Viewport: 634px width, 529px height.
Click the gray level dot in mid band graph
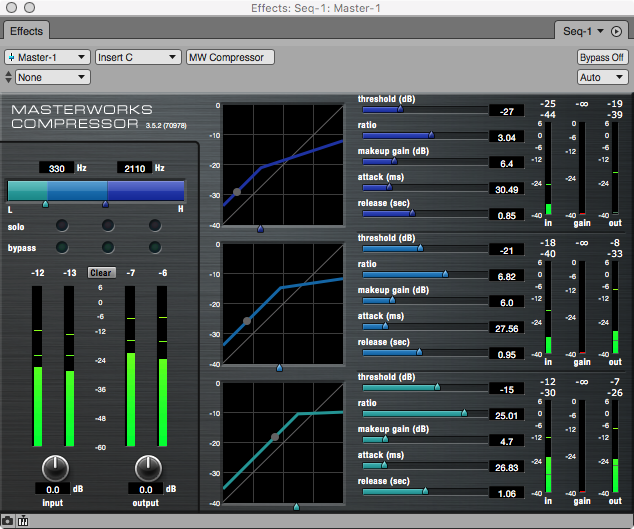[247, 321]
